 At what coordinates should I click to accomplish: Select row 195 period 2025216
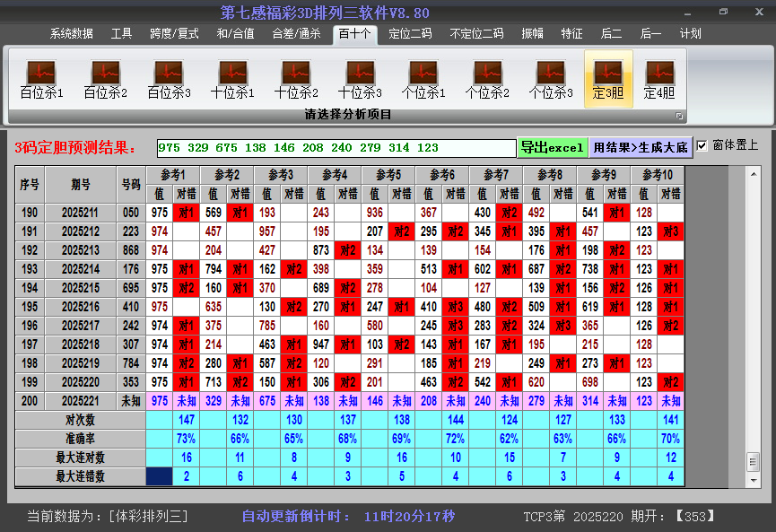[x=81, y=306]
